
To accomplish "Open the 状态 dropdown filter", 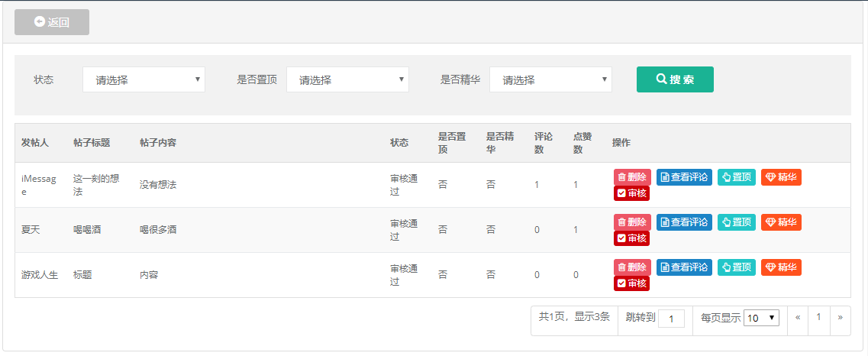I will point(144,79).
